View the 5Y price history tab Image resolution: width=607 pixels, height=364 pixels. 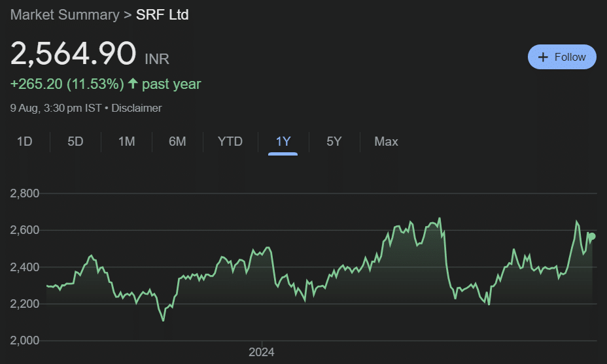point(334,142)
